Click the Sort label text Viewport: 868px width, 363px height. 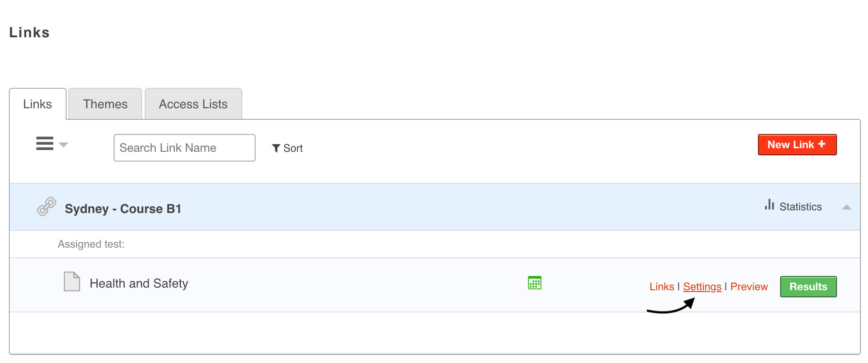(x=293, y=148)
